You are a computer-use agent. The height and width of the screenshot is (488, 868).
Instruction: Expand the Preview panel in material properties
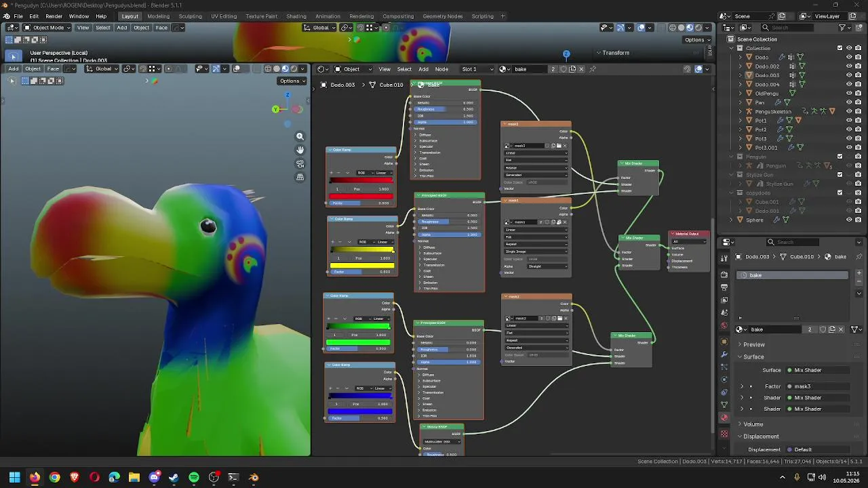tap(753, 344)
